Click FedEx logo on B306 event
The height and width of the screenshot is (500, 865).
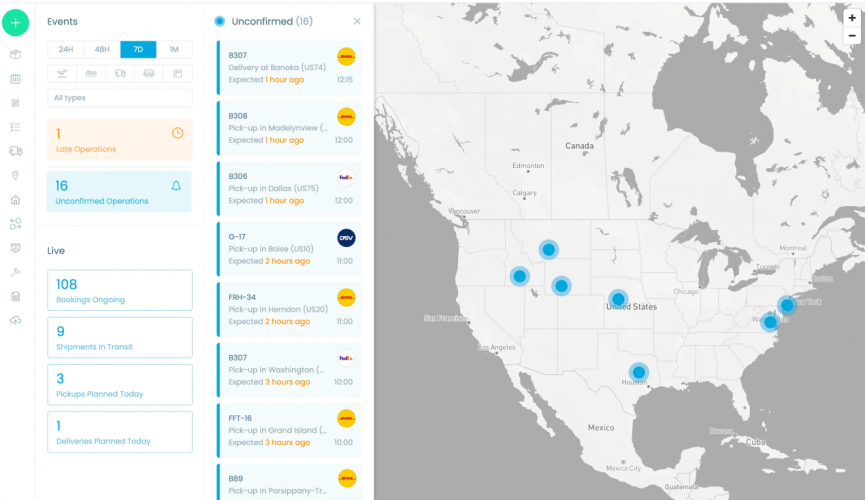[x=346, y=177]
